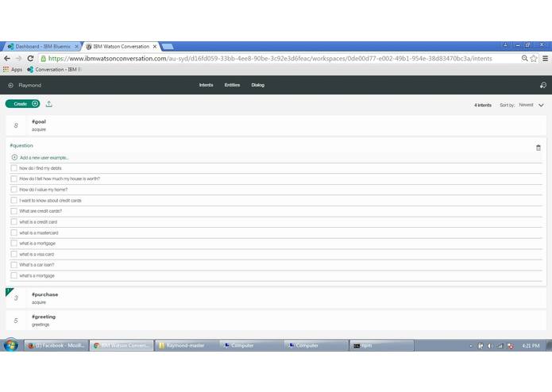Select the IBM Watson Conversation browser tab
This screenshot has height=392, width=552.
(121, 46)
